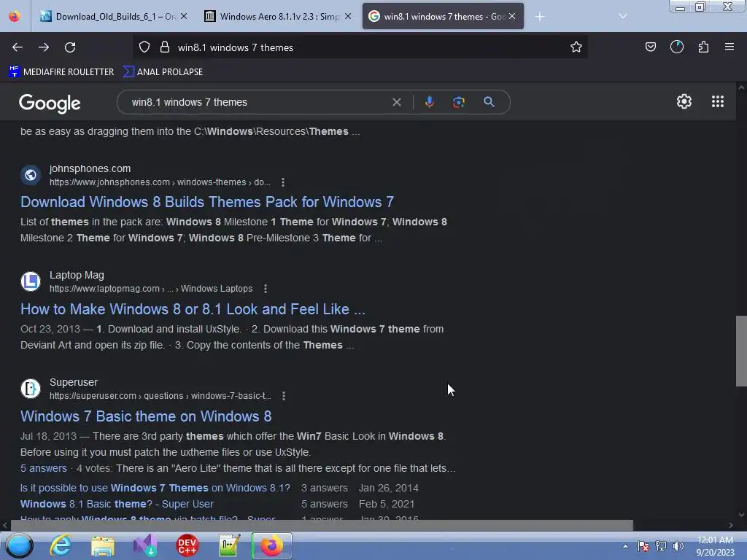
Task: Switch to Download_Old_Builds_6_1 tab
Action: 108,17
